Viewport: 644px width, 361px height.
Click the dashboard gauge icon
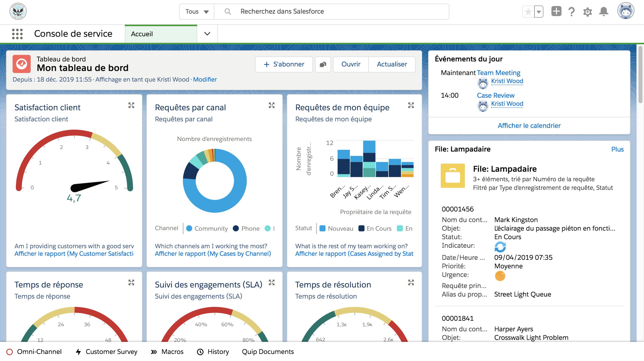pyautogui.click(x=22, y=64)
